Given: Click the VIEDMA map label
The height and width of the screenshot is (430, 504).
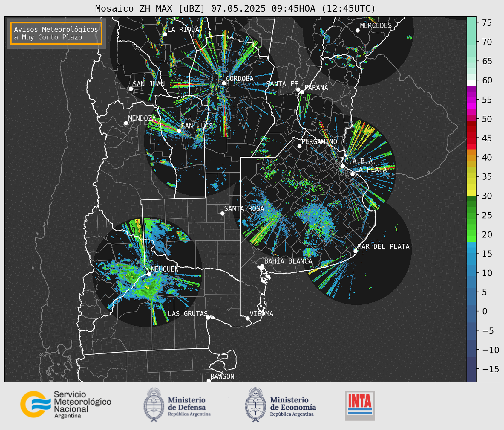Looking at the screenshot, I should pyautogui.click(x=261, y=314).
